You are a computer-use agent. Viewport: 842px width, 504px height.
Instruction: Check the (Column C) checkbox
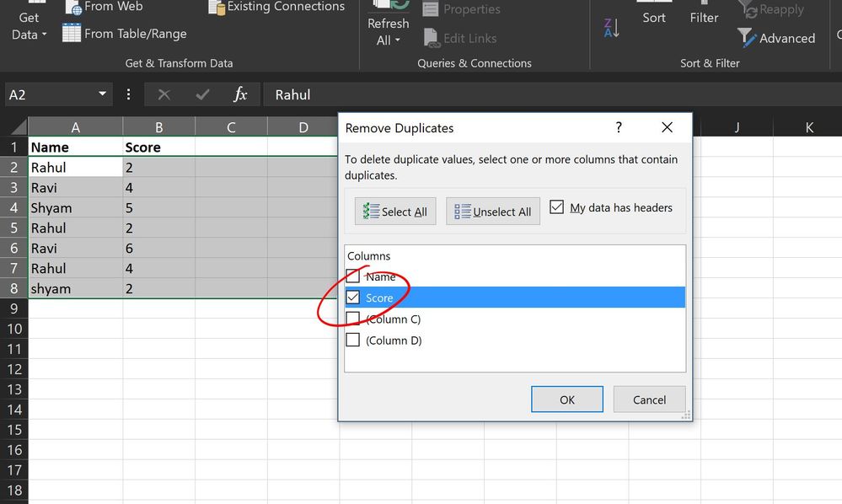click(x=353, y=319)
